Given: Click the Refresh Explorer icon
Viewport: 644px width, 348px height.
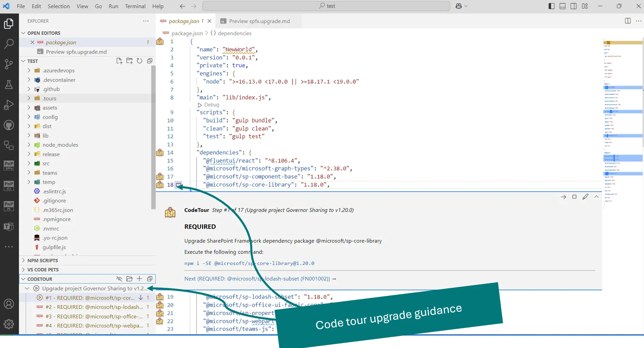Looking at the screenshot, I should click(x=140, y=61).
